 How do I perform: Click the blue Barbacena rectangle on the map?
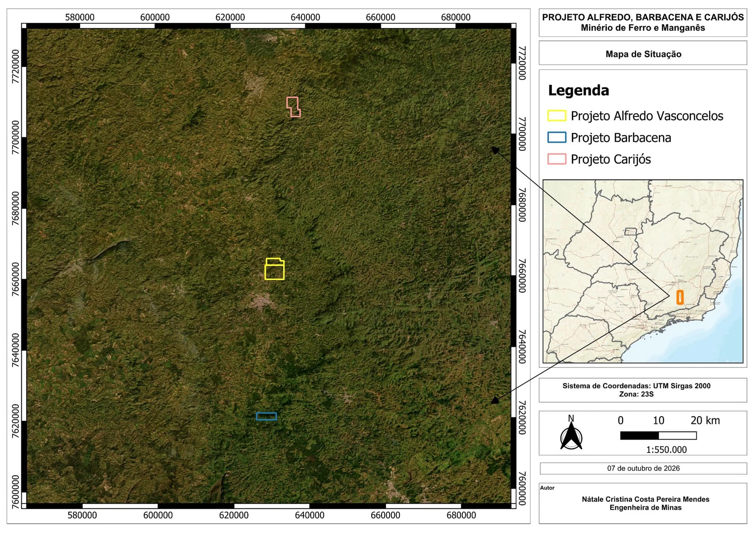266,416
